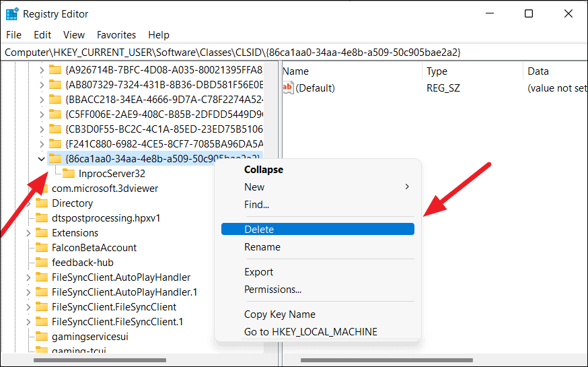This screenshot has height=367, width=588.
Task: Click the folder icon of {C5FF006E-2AE9-408C key
Action: tap(55, 114)
